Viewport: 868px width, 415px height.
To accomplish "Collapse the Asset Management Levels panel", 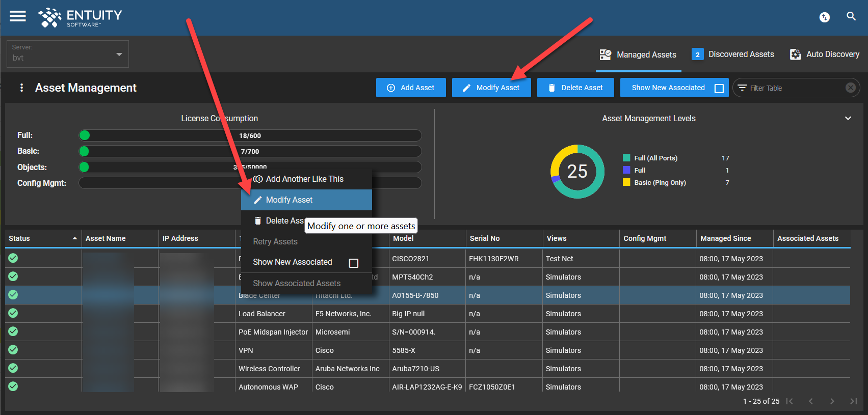I will (x=848, y=118).
